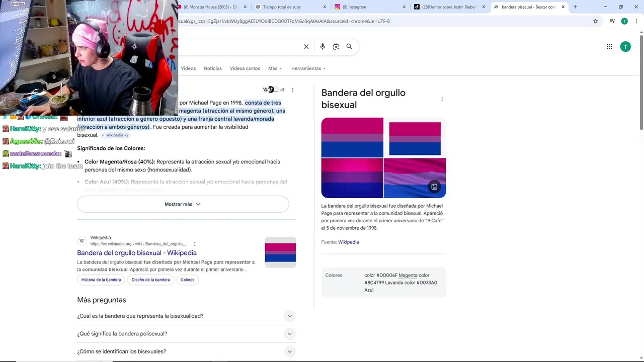Open the first bisexual flag image

point(352,137)
